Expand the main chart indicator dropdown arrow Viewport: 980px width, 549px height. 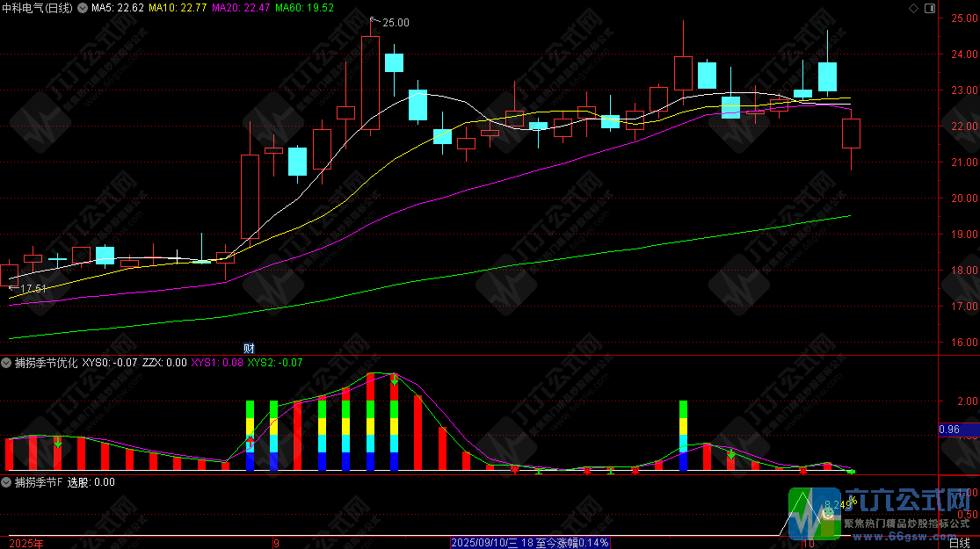[83, 8]
